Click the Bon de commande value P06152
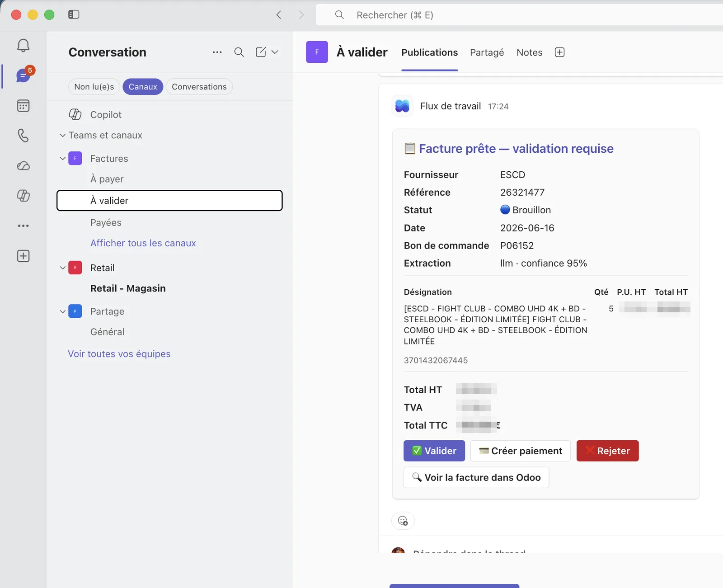 coord(517,245)
